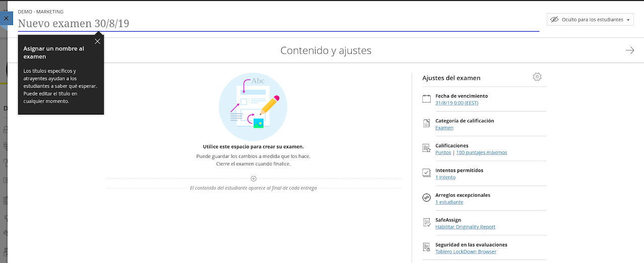Click the exam illustration graphic
This screenshot has height=263, width=644.
click(253, 106)
